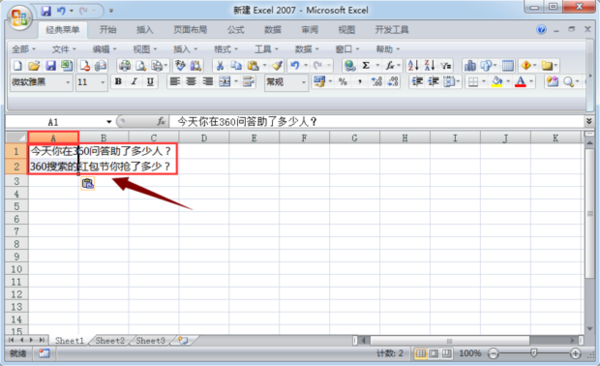600x366 pixels.
Task: Align text right
Action: click(x=207, y=82)
